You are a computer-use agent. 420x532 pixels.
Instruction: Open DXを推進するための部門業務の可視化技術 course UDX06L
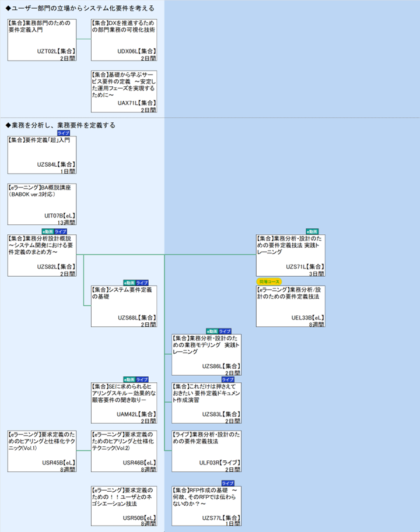click(x=124, y=40)
